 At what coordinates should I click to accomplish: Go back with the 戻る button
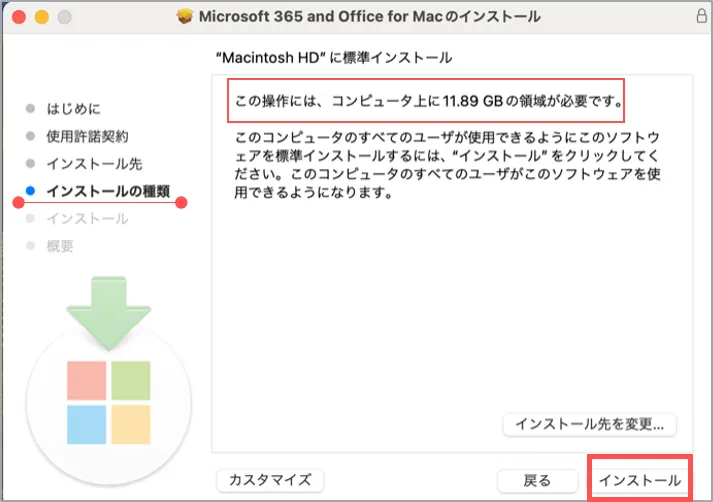pyautogui.click(x=537, y=480)
